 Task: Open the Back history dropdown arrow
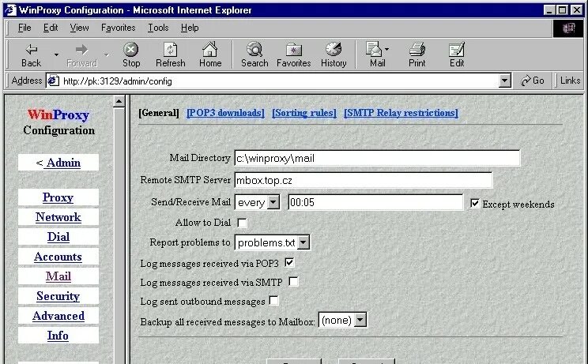tap(56, 54)
